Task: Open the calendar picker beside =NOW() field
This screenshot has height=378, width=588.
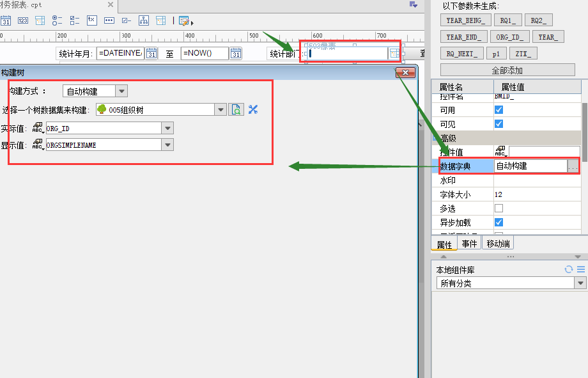Action: [235, 54]
